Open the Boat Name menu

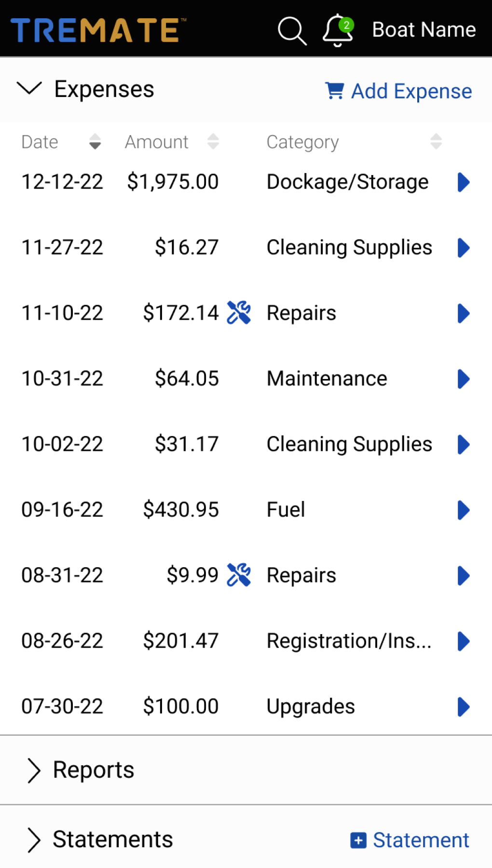(424, 30)
